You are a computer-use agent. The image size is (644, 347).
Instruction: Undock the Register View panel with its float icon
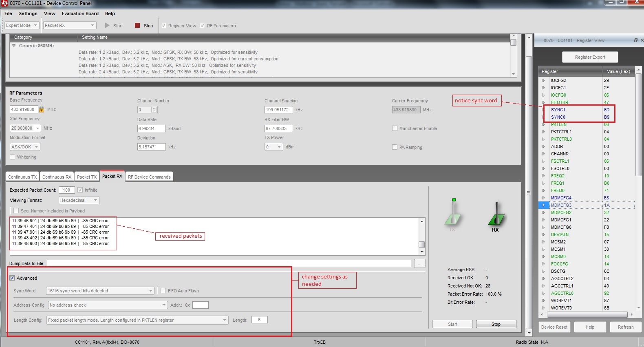[635, 40]
